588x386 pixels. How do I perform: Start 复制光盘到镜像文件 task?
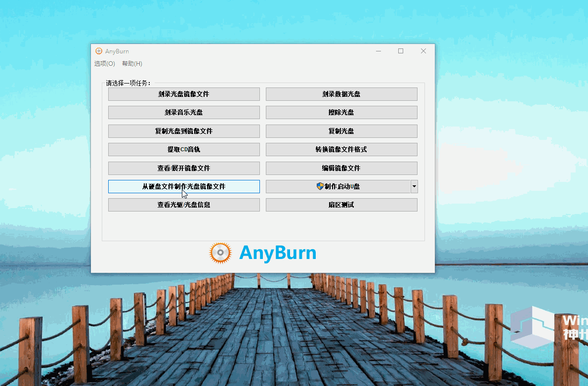coord(184,131)
